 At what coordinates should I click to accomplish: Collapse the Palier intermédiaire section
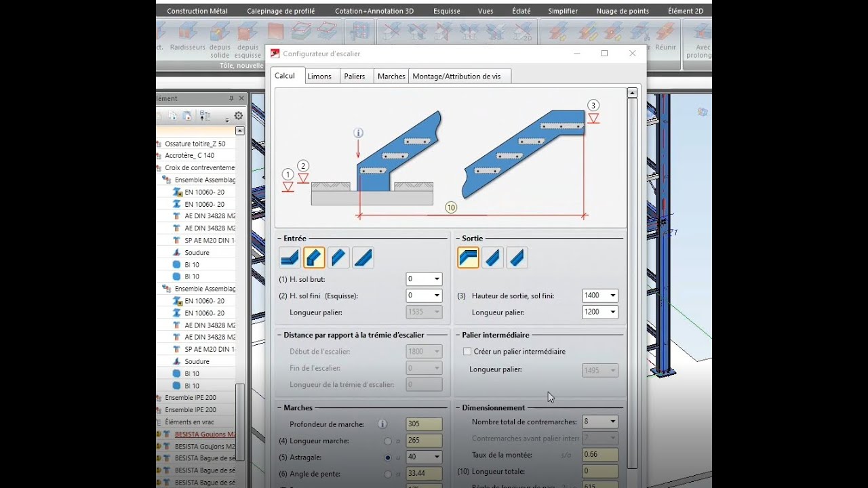pos(458,335)
